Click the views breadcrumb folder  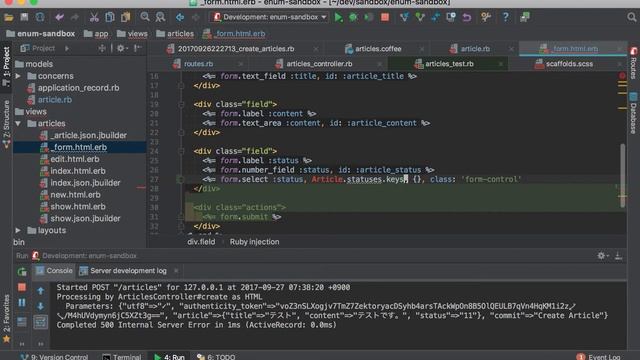click(x=132, y=33)
